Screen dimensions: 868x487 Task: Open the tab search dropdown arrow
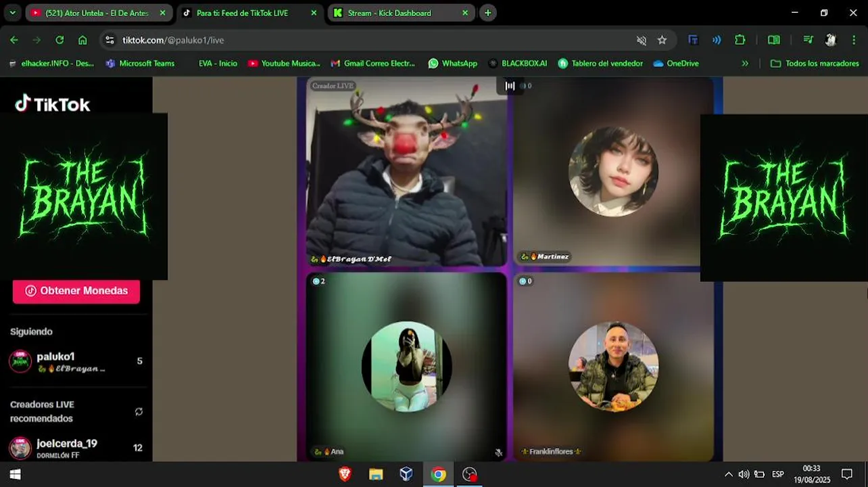coord(12,13)
